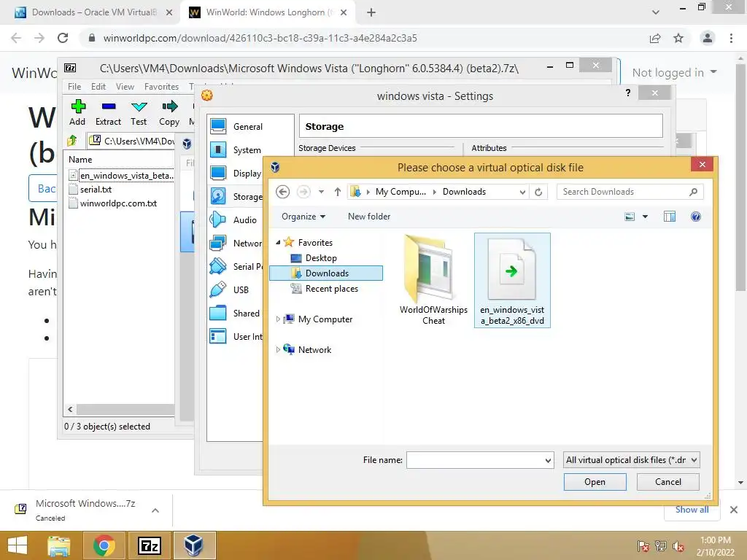
Task: Open help in file dialog toolbar
Action: tap(695, 217)
